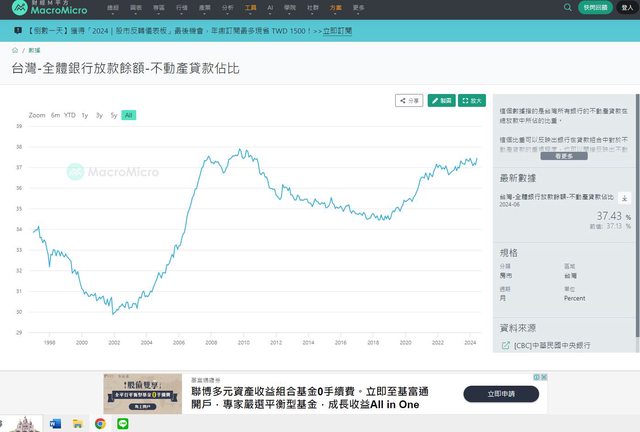Click the download icon beside latest data
The image size is (640, 432).
click(x=624, y=198)
